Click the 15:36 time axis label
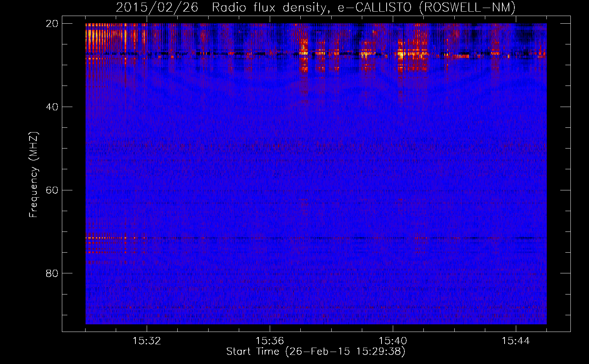The image size is (589, 364). [270, 341]
